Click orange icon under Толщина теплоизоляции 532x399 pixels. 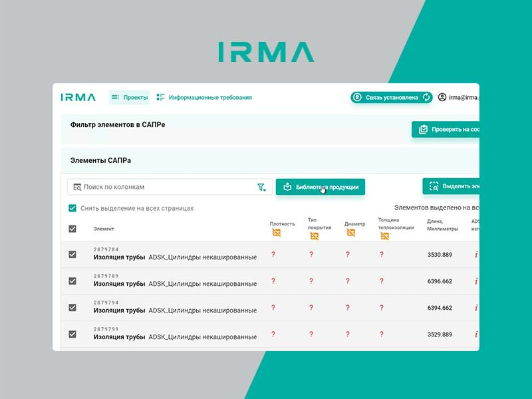point(384,235)
